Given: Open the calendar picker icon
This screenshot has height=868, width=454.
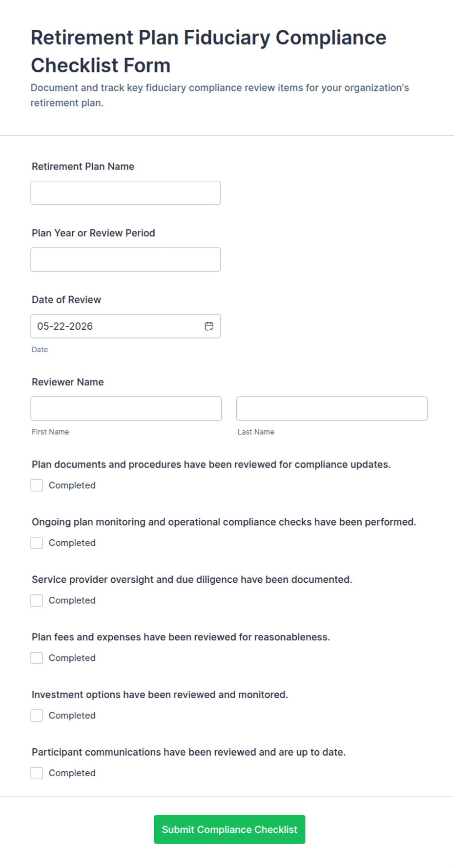Looking at the screenshot, I should click(x=209, y=326).
